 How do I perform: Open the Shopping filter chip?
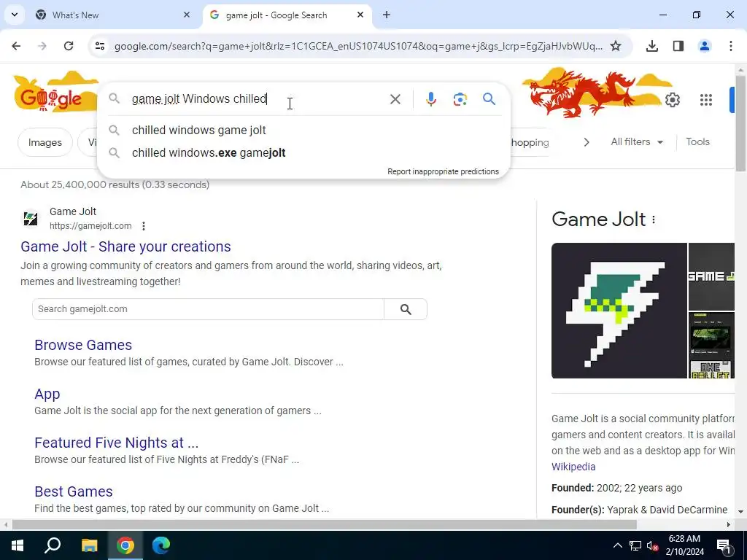[x=530, y=142]
